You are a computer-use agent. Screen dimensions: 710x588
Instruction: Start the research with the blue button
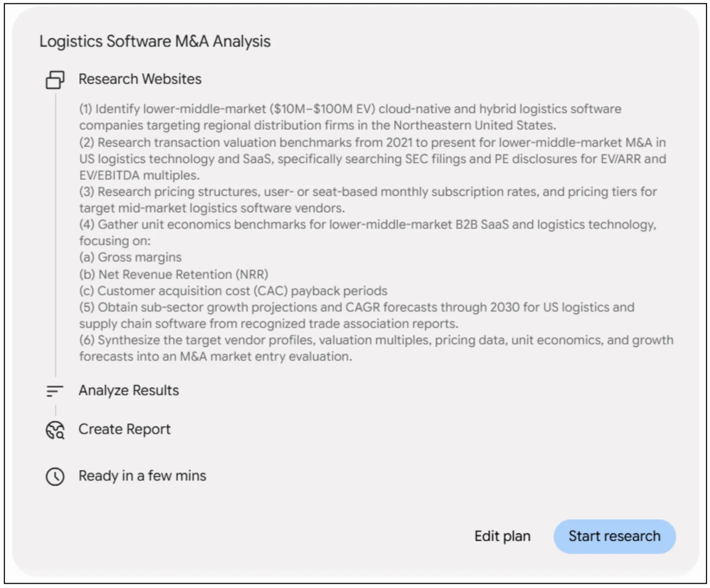coord(614,536)
